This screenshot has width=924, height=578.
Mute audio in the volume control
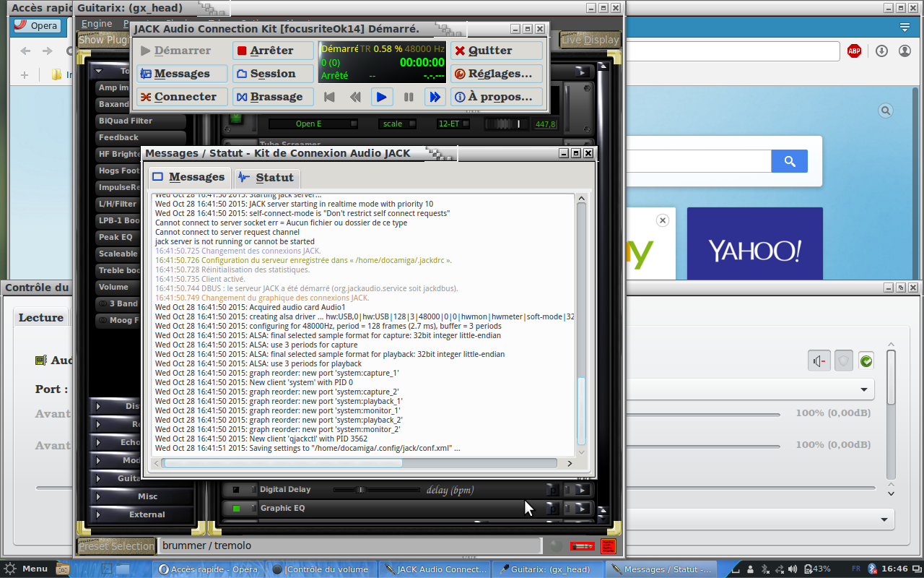coord(820,361)
